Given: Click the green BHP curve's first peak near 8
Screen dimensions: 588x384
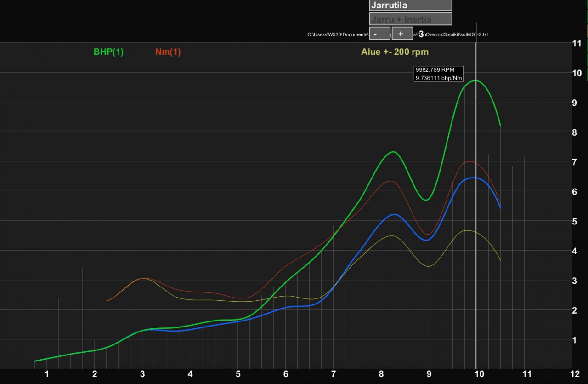Looking at the screenshot, I should point(393,152).
